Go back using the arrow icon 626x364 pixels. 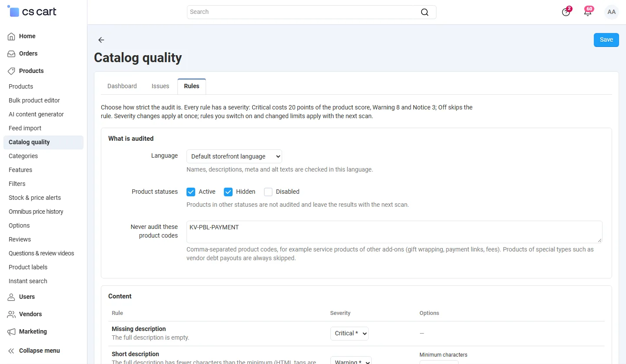[x=101, y=40]
